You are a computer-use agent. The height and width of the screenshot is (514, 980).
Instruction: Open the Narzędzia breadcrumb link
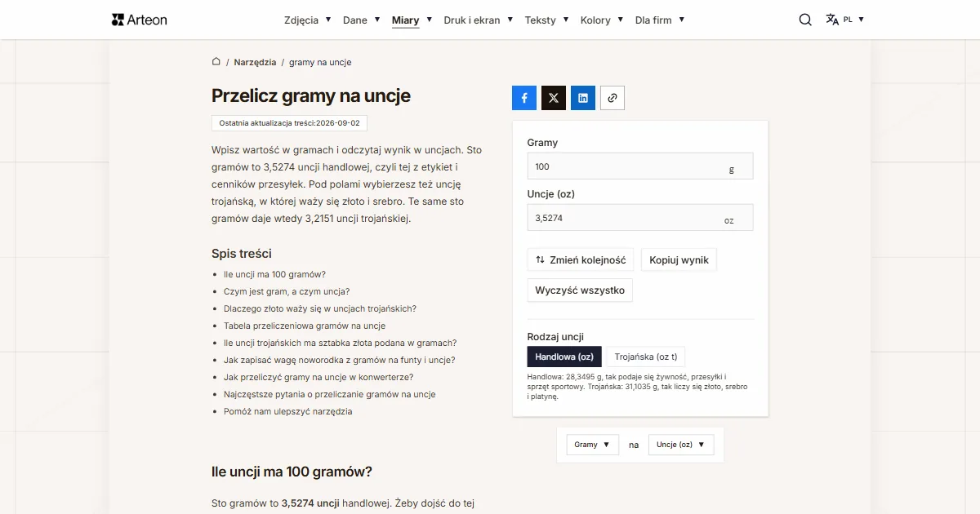(255, 62)
